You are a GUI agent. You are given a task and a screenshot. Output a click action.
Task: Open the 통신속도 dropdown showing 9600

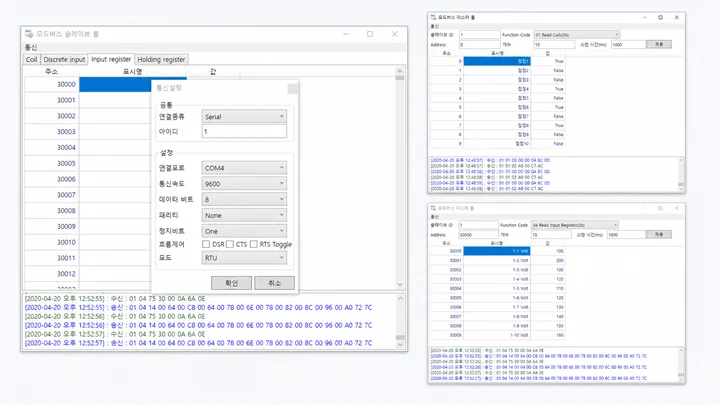[x=244, y=184]
